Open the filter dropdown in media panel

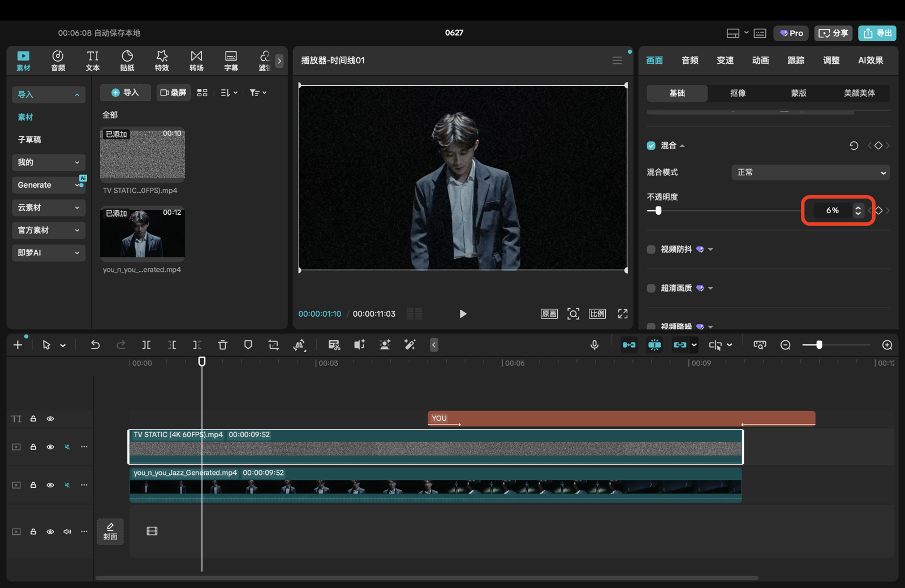point(258,93)
